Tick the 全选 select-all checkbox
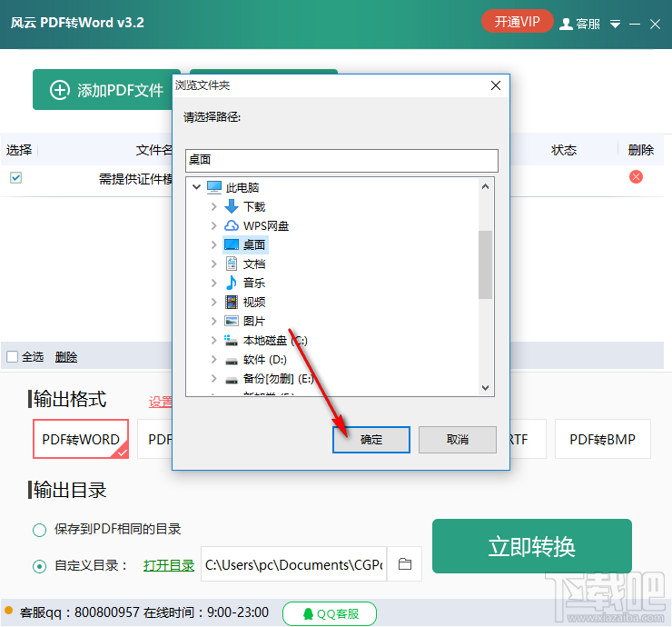 12,357
